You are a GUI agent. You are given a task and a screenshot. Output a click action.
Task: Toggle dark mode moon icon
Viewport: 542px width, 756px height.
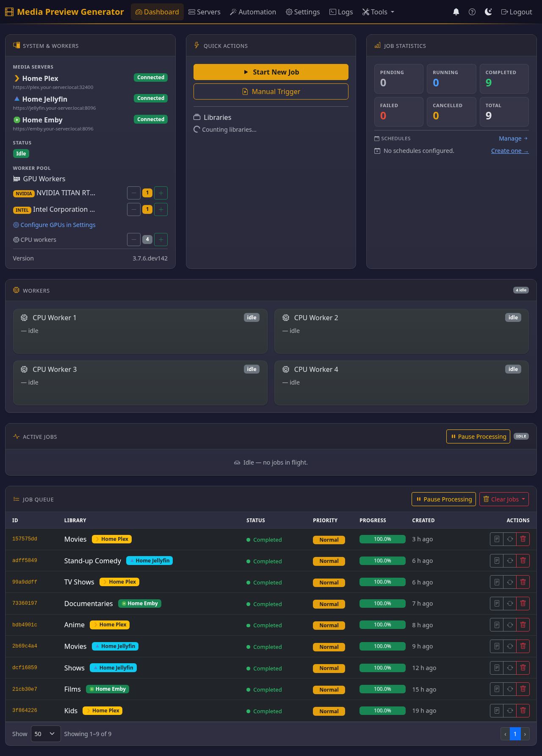point(488,12)
